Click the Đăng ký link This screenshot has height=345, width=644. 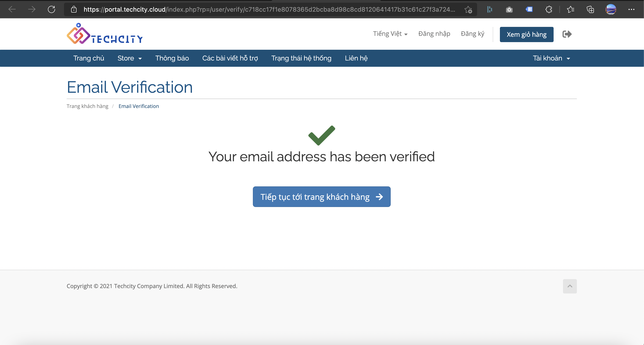473,34
